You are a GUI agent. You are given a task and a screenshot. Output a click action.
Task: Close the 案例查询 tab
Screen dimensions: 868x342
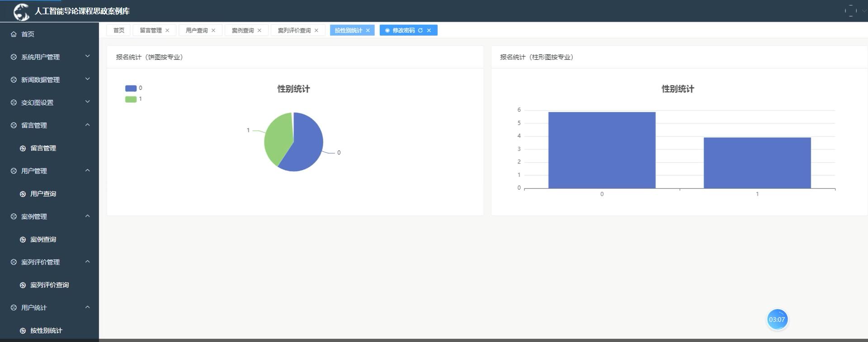[259, 30]
